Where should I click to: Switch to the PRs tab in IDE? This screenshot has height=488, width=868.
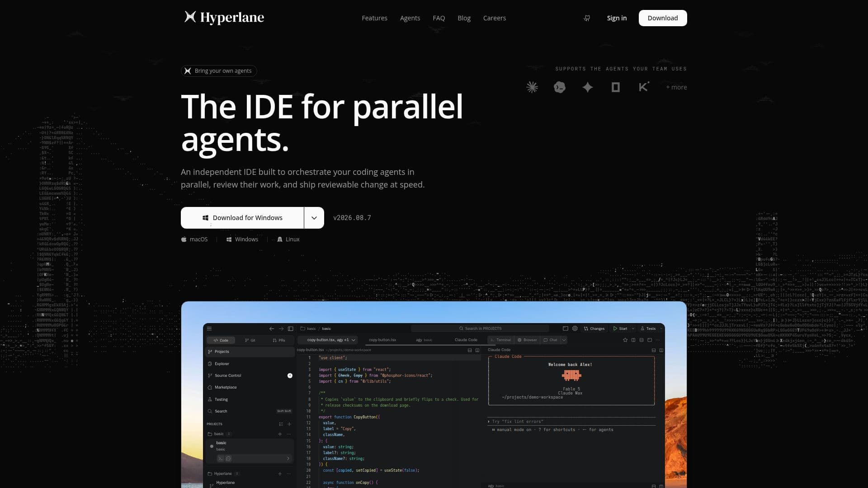tap(279, 340)
